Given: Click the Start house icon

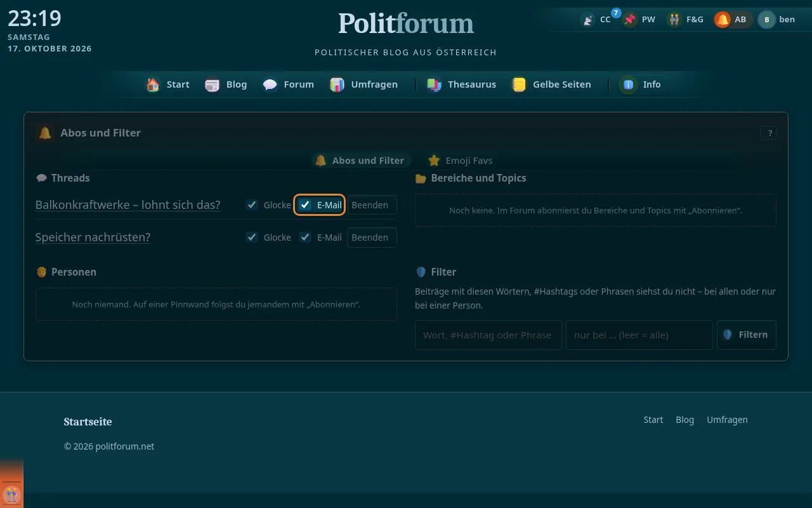Looking at the screenshot, I should 153,84.
